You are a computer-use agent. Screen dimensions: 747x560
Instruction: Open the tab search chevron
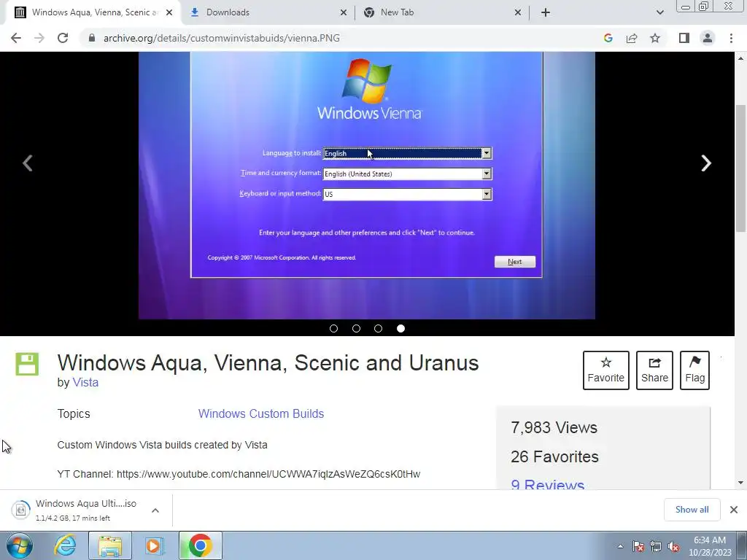point(659,12)
